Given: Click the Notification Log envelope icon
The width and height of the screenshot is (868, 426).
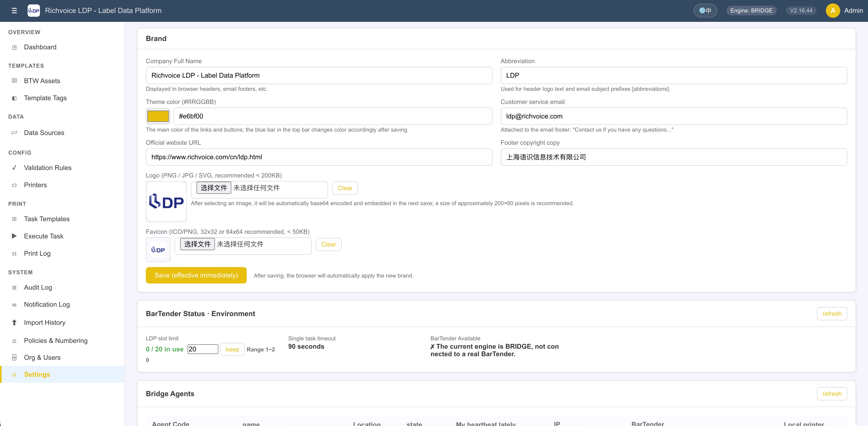Looking at the screenshot, I should coord(14,305).
